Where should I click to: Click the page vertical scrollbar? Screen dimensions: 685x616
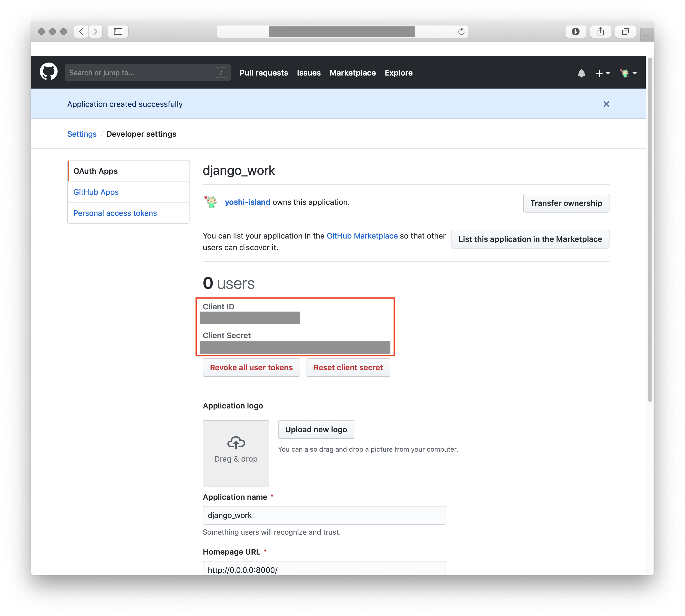(x=650, y=230)
